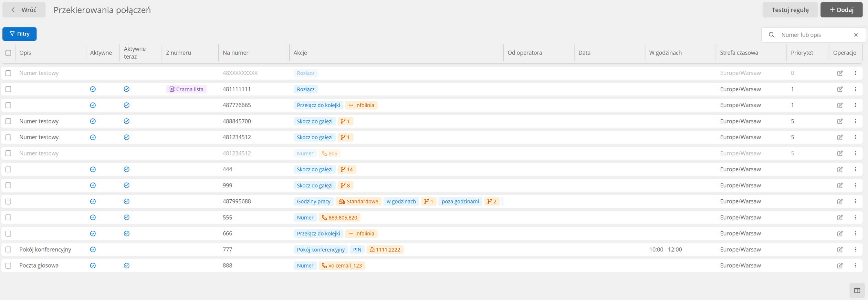Edit the rule for number 481111111

point(840,89)
